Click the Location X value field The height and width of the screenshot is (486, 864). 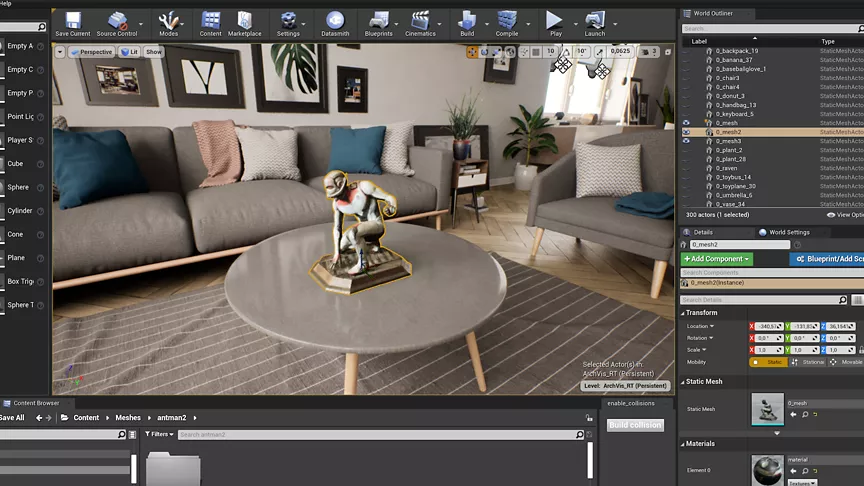pos(768,326)
